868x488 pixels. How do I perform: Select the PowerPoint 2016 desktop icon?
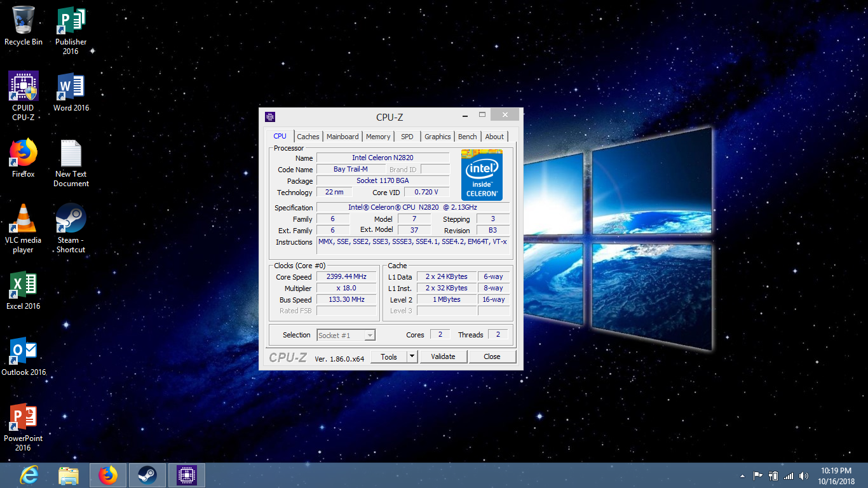[x=24, y=426]
